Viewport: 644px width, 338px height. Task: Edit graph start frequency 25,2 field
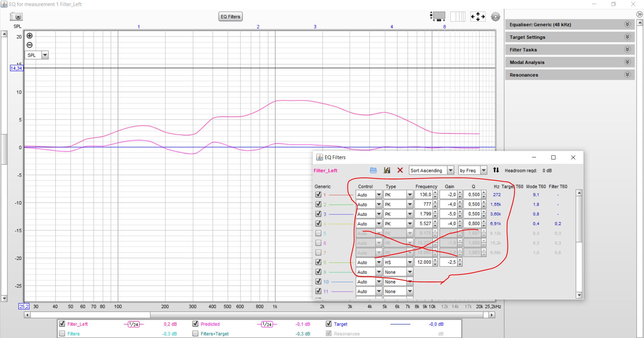pos(24,306)
